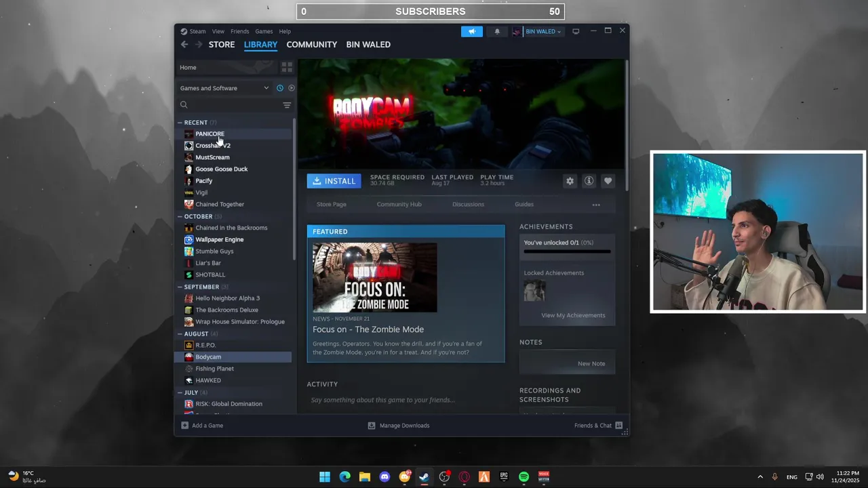This screenshot has width=868, height=488.
Task: Sort library by recent activity clock icon
Action: point(279,88)
